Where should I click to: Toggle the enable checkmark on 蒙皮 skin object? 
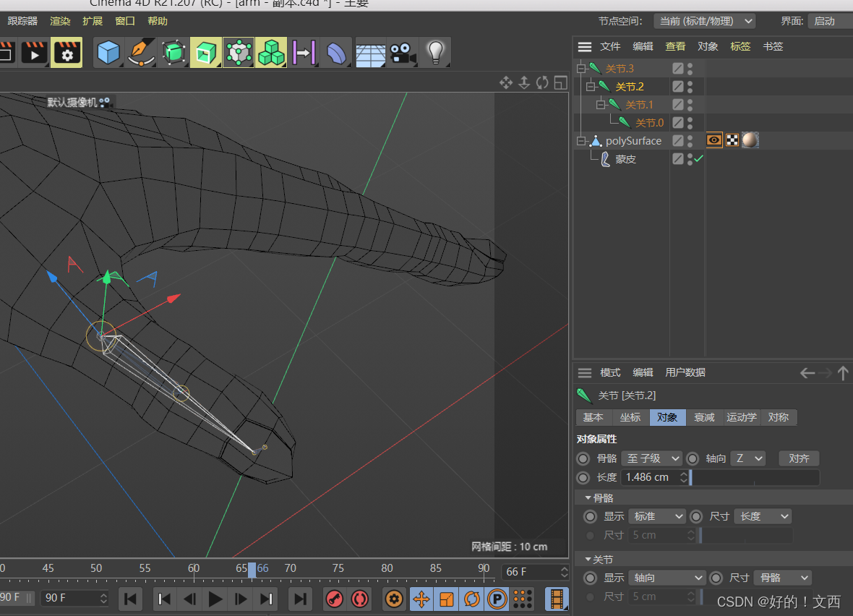(698, 159)
